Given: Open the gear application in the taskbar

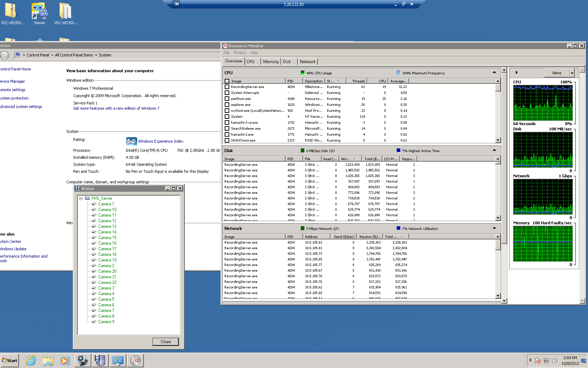Looking at the screenshot, I should point(83,360).
